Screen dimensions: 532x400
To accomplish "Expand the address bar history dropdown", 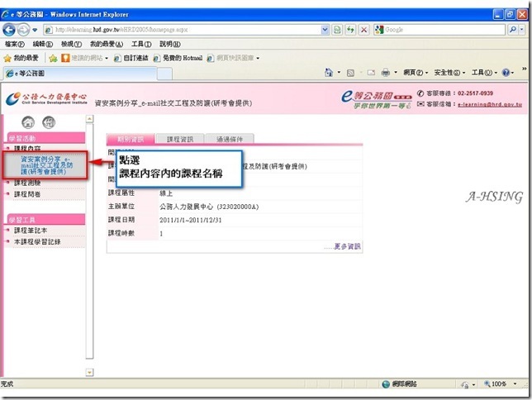I will click(x=325, y=30).
